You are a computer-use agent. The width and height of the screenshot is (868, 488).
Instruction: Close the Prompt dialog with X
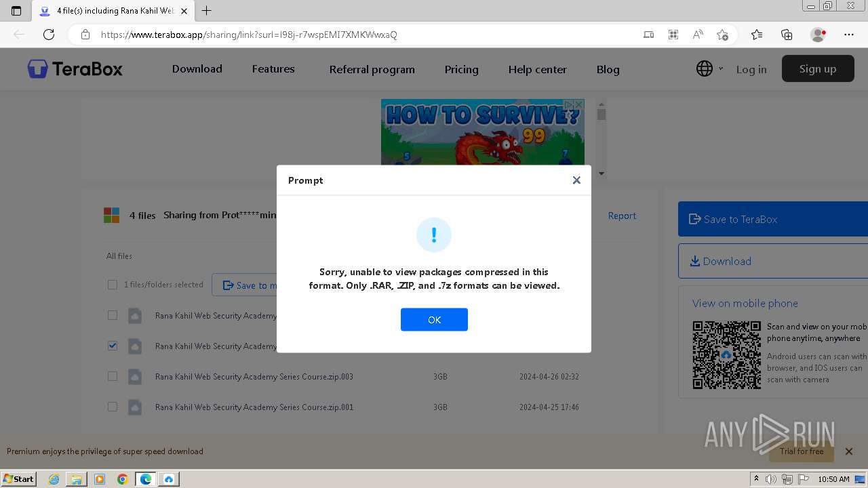pos(576,180)
